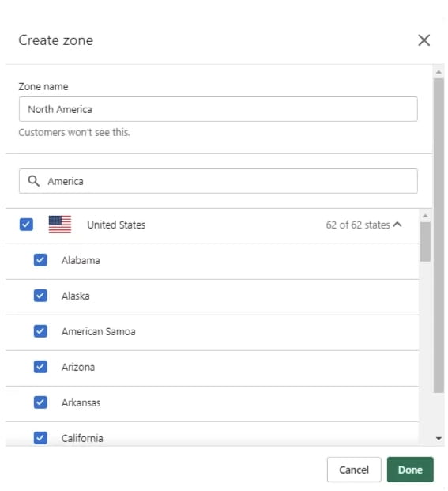This screenshot has width=448, height=491.
Task: Click the outer scrollbar up arrow
Action: coord(439,72)
